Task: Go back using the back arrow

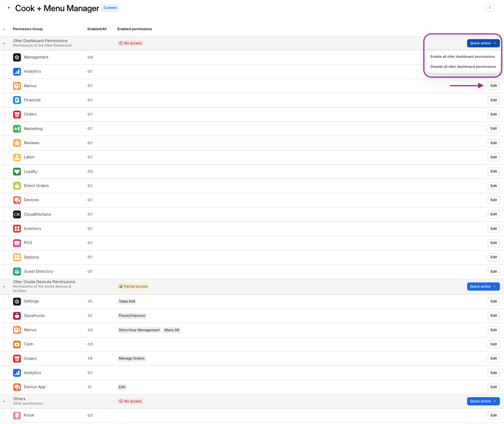Action: tap(9, 8)
